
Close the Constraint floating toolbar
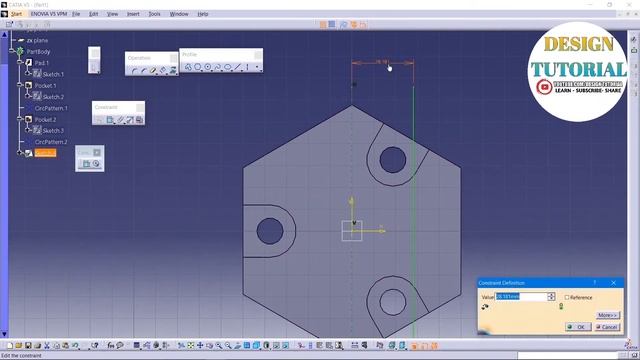pyautogui.click(x=140, y=107)
